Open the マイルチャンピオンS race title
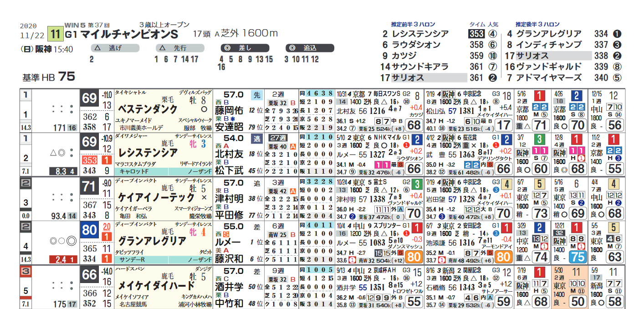 pyautogui.click(x=129, y=35)
